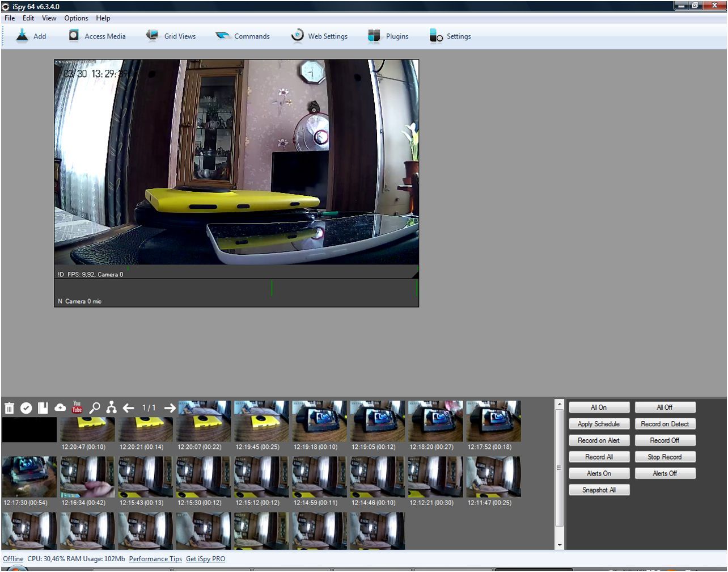
Task: Open Grid Views in the toolbar
Action: pyautogui.click(x=171, y=36)
